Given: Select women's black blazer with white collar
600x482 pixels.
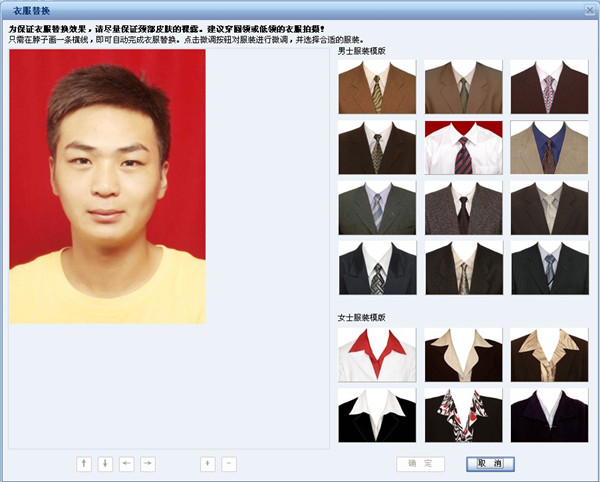Looking at the screenshot, I should 377,415.
